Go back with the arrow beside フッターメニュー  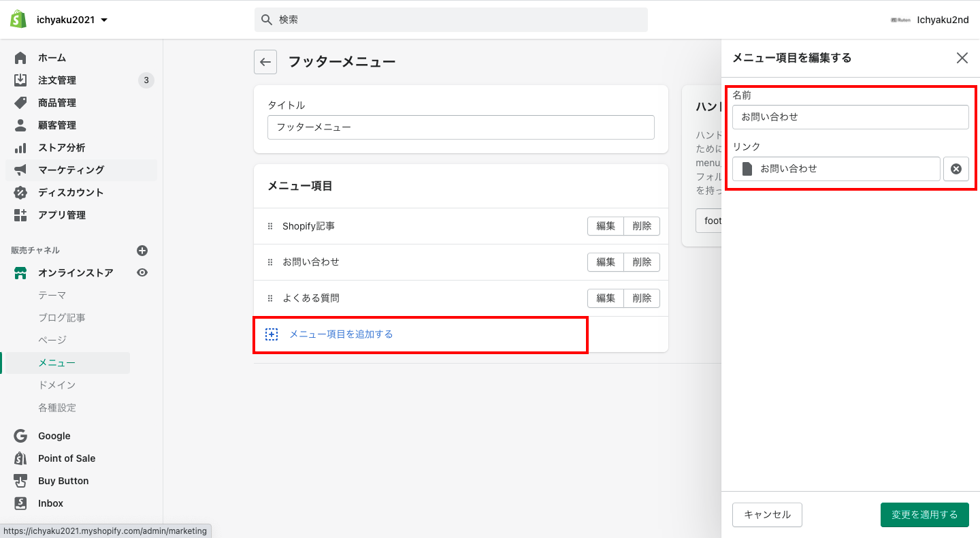coord(265,62)
